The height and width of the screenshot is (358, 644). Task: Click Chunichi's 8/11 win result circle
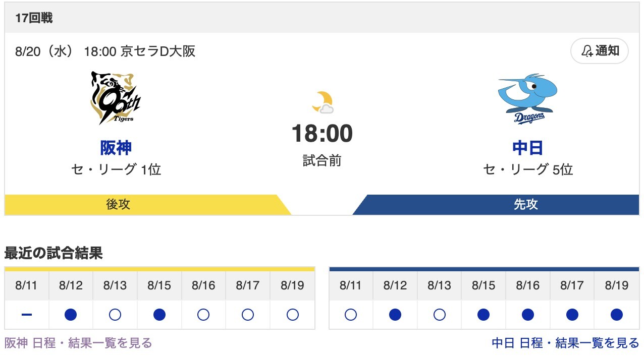[x=351, y=315]
